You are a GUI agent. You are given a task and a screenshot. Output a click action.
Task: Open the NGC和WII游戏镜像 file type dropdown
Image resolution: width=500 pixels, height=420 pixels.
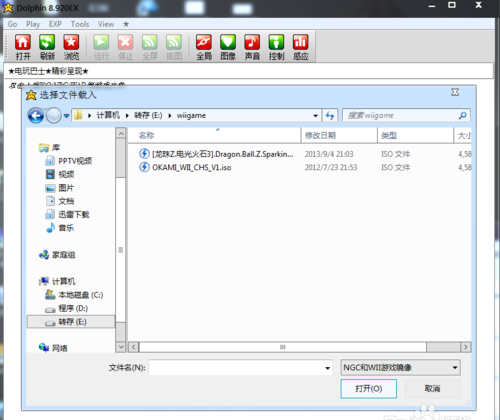pos(400,368)
